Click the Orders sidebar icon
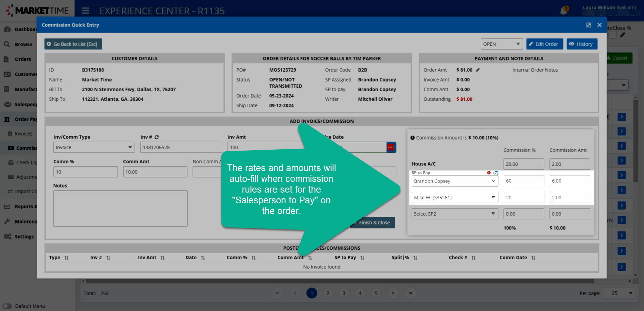Viewport: 644px width, 311px height. tap(6, 59)
